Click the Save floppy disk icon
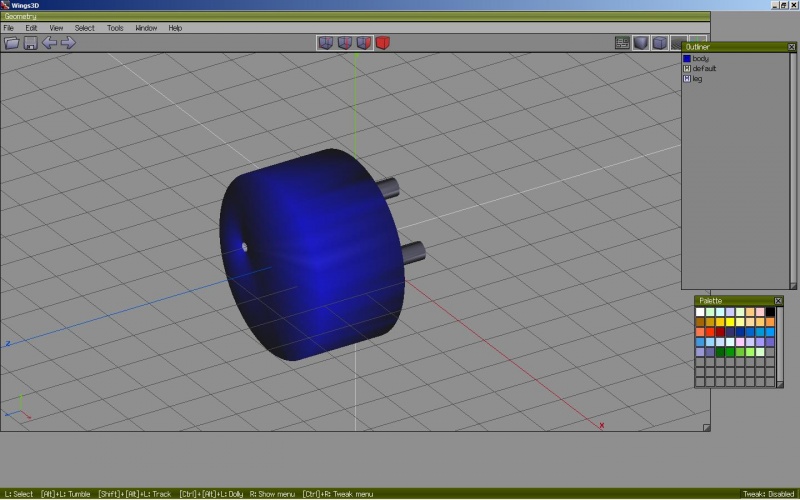Image resolution: width=800 pixels, height=500 pixels. click(30, 43)
